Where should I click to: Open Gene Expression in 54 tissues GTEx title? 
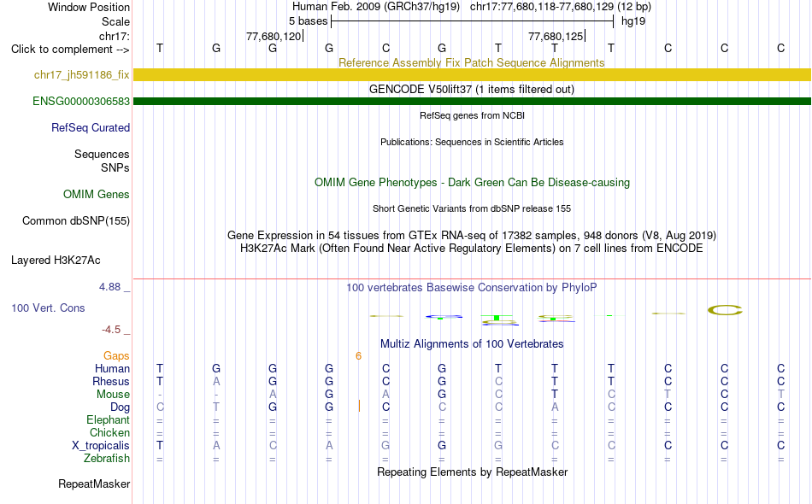(472, 236)
